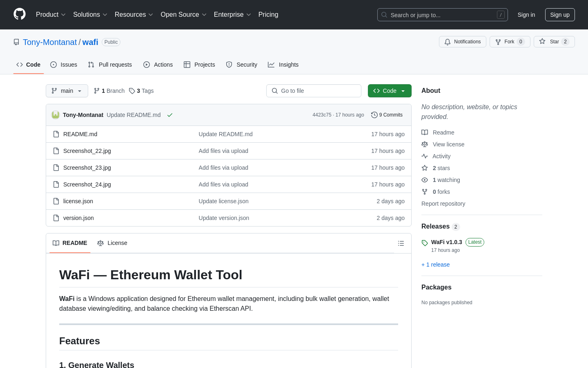
Task: Open the WaFi v1.0.3 release
Action: (x=447, y=242)
